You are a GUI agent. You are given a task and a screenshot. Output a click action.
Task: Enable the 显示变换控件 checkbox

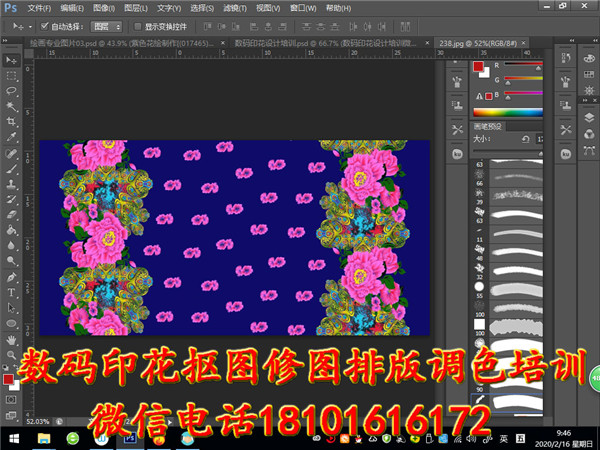click(137, 26)
